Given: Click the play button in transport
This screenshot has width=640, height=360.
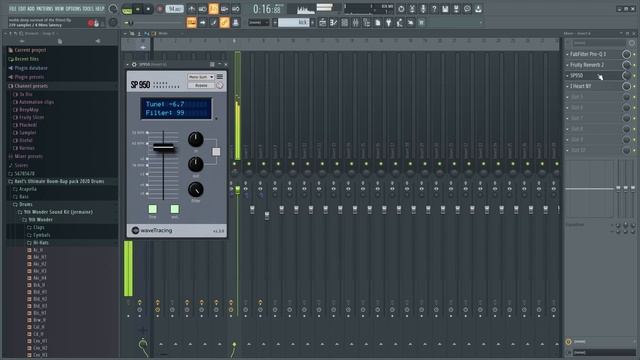Looking at the screenshot, I should click(138, 9).
